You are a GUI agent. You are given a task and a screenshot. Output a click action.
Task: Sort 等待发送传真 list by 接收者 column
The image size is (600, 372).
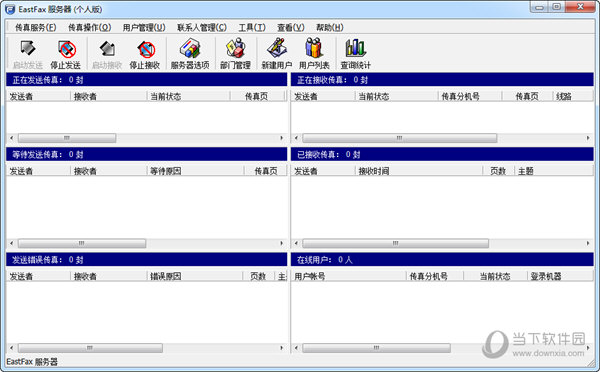point(109,171)
